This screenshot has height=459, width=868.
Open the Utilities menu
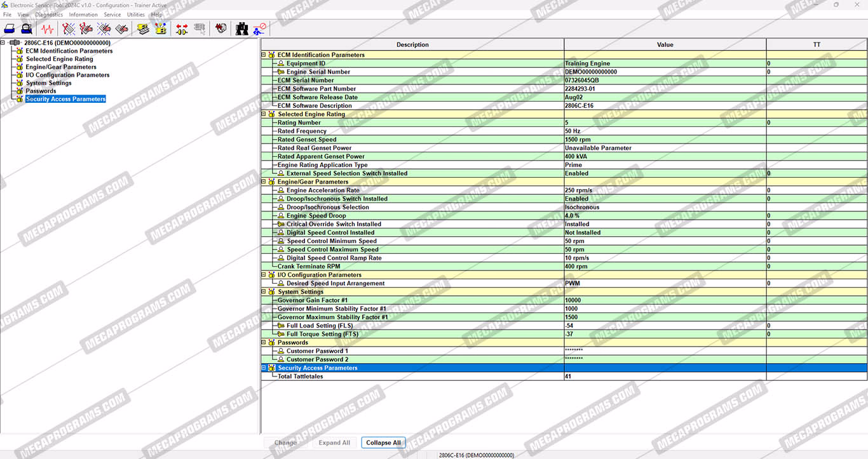coord(136,15)
